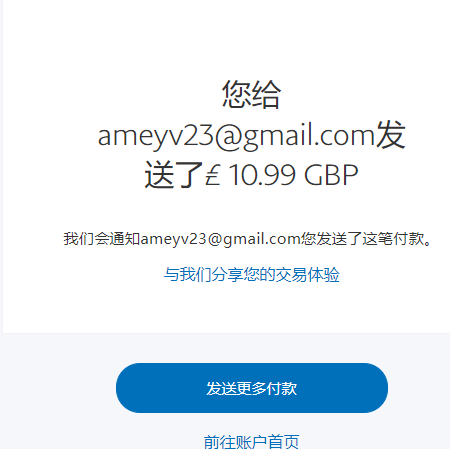Click the 发送更多付款 button

click(252, 388)
